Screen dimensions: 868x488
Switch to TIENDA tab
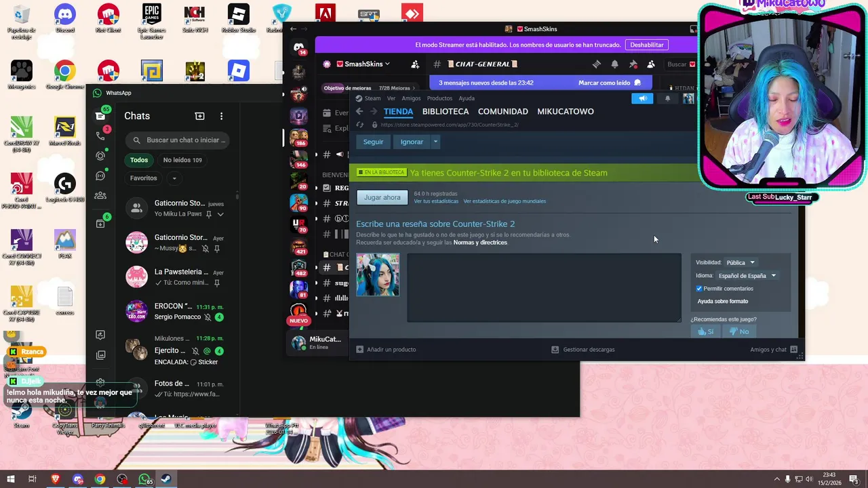point(398,111)
